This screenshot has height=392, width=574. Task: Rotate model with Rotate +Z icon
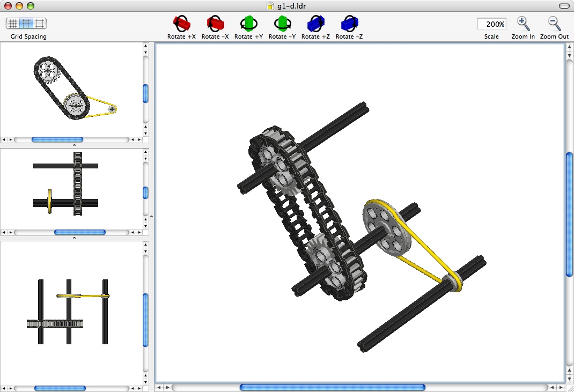[316, 24]
